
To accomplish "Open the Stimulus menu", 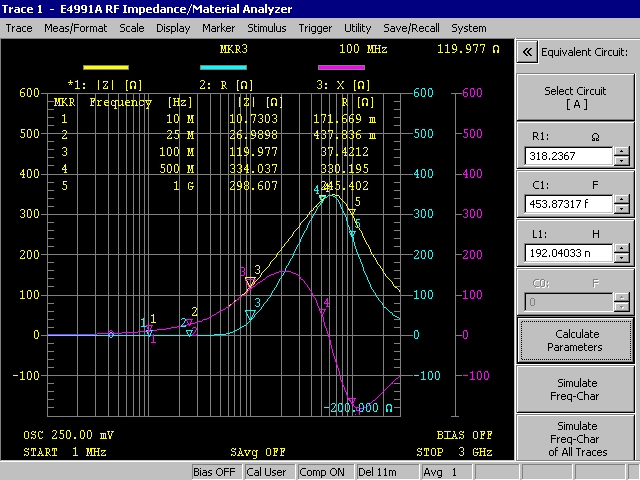I will point(267,28).
